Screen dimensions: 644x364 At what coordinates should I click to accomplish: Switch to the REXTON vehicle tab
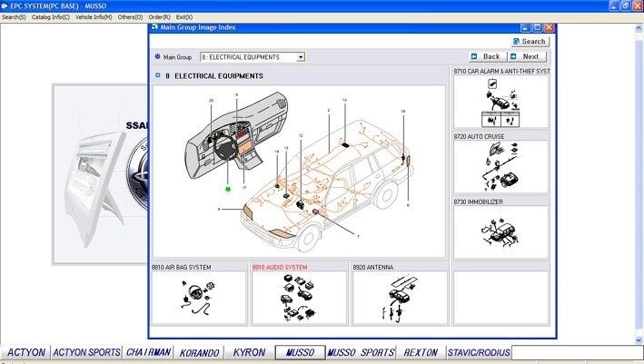[421, 352]
